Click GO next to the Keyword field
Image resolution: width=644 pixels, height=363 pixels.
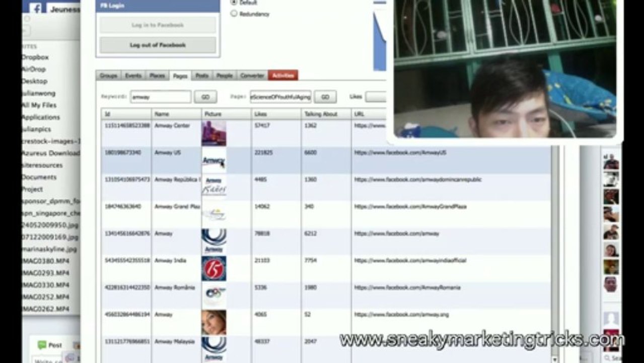(205, 97)
